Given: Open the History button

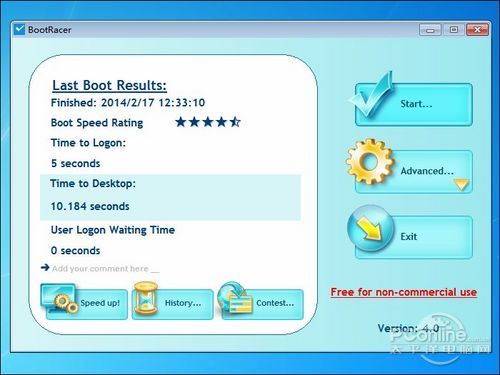Looking at the screenshot, I should point(173,304).
